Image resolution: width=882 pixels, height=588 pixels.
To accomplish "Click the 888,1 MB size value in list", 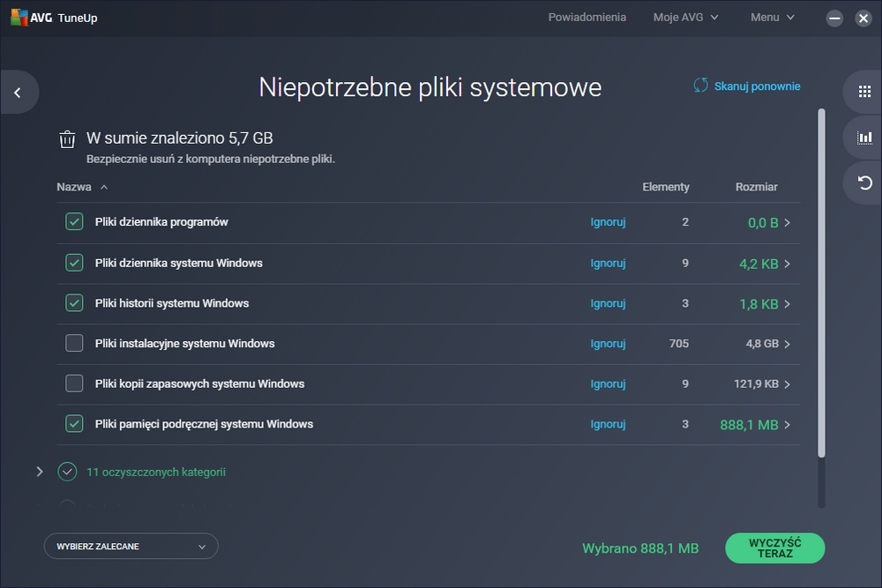I will coord(749,425).
